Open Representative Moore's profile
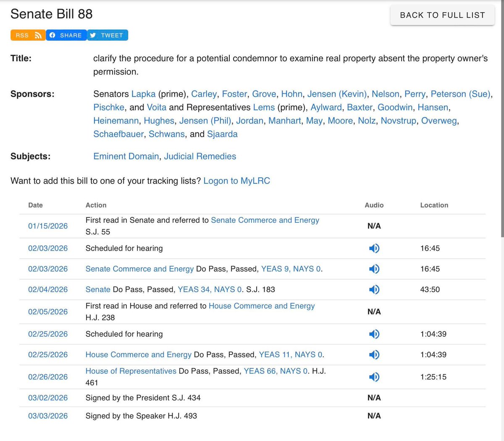The width and height of the screenshot is (504, 441). tap(340, 121)
